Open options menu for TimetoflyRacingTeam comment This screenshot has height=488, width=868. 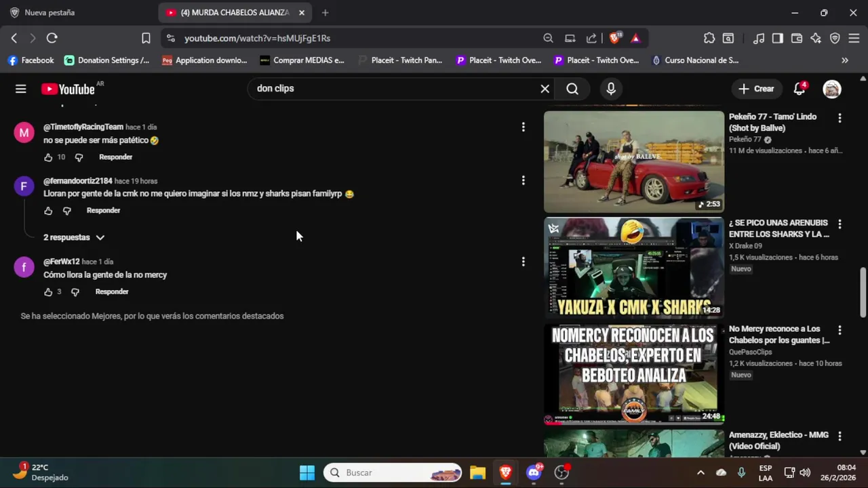point(523,127)
